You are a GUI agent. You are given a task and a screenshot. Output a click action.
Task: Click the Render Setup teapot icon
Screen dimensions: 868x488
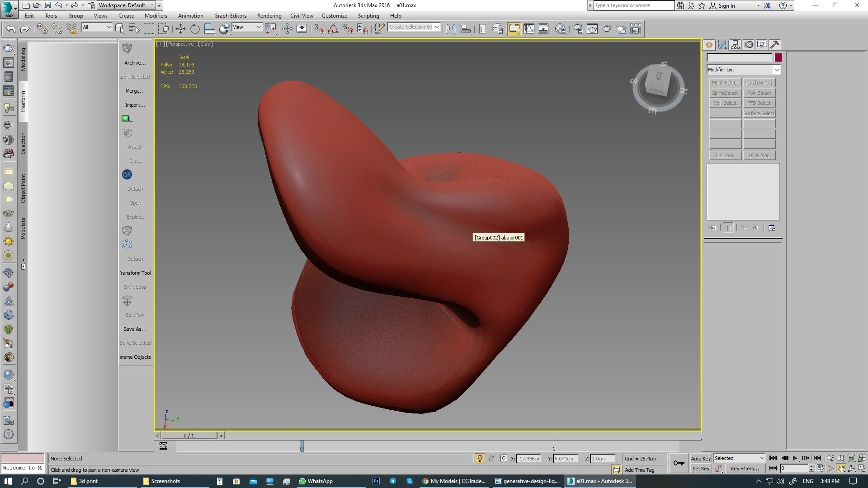click(x=578, y=29)
